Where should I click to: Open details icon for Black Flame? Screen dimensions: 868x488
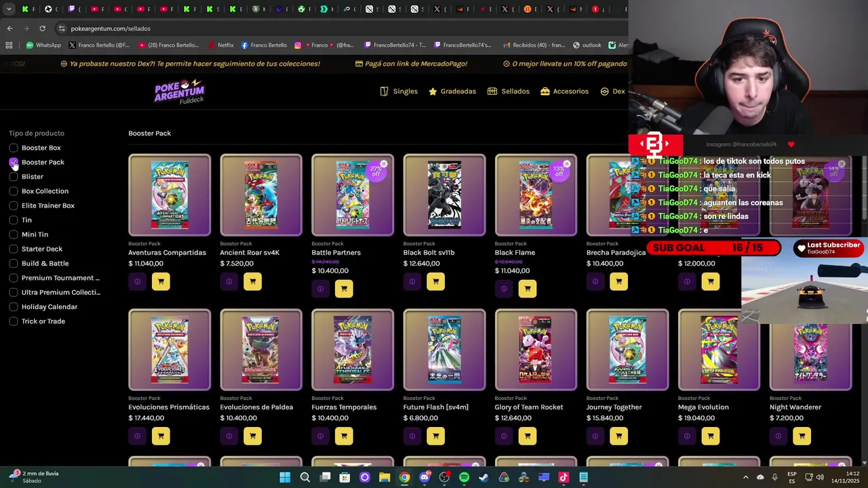pos(503,289)
